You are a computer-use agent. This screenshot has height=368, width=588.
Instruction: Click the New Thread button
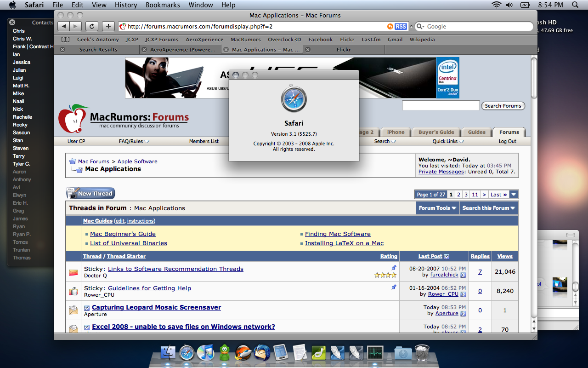[90, 193]
